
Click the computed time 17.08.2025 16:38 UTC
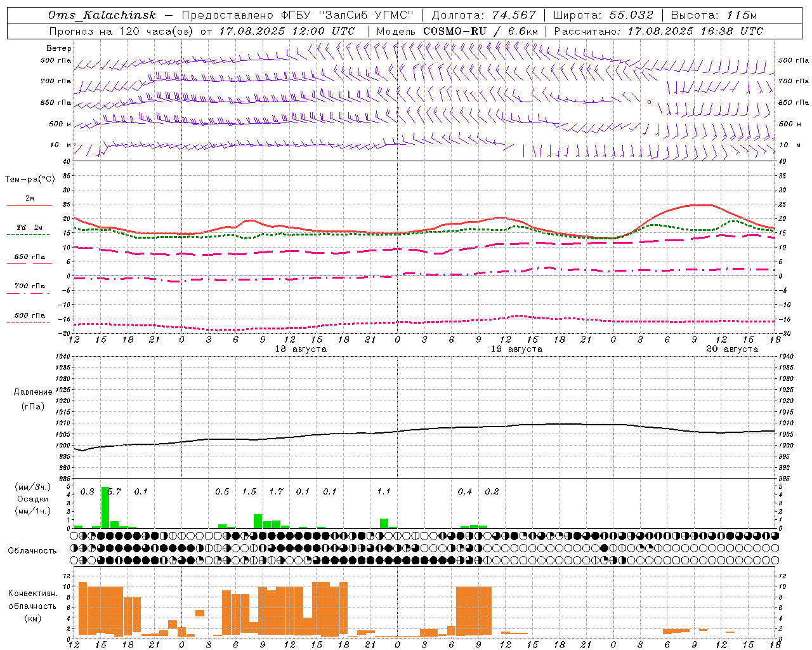pyautogui.click(x=695, y=31)
